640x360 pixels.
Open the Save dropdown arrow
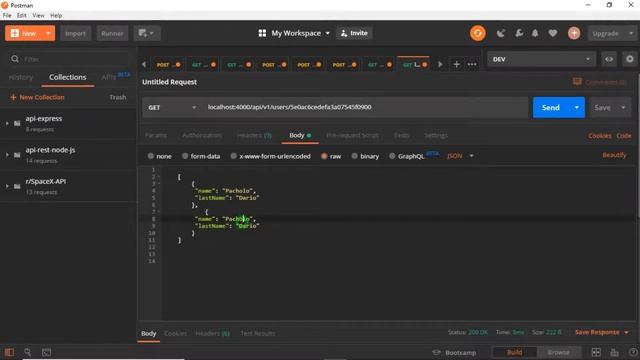point(623,107)
